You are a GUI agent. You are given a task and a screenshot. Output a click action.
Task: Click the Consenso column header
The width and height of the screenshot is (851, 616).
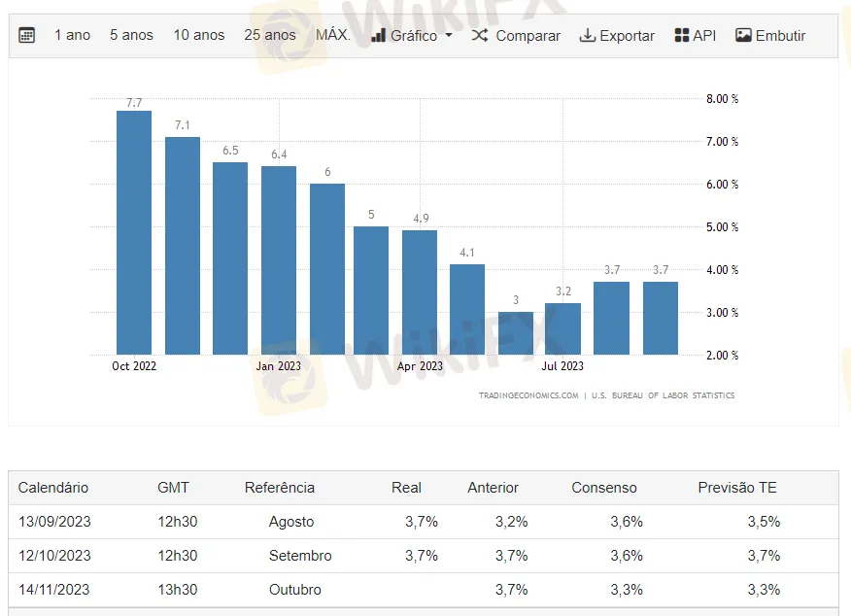tap(604, 488)
